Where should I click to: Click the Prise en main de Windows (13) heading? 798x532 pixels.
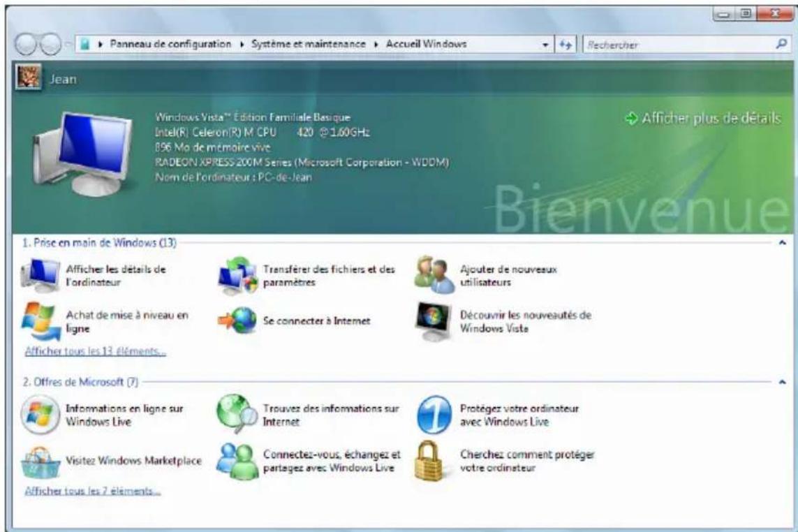pyautogui.click(x=99, y=243)
